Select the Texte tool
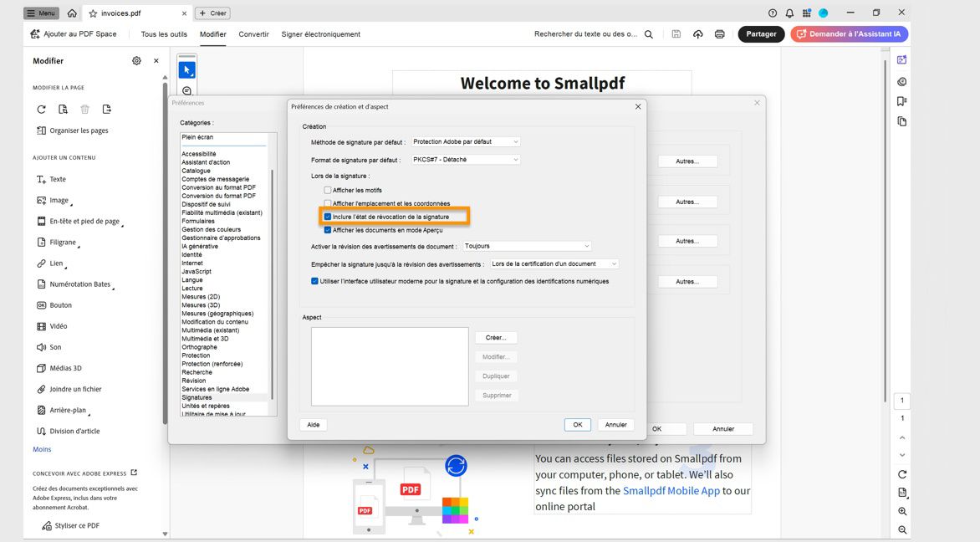This screenshot has width=980, height=542. coord(51,180)
